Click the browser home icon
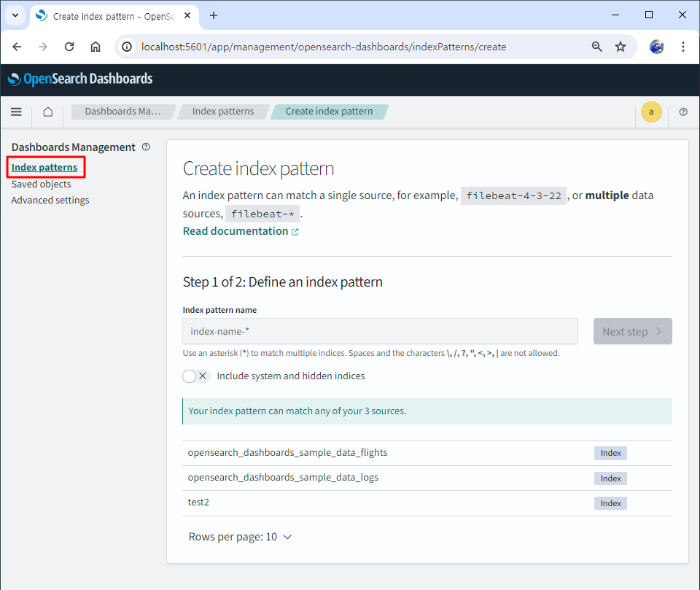The width and height of the screenshot is (700, 590). click(x=96, y=47)
